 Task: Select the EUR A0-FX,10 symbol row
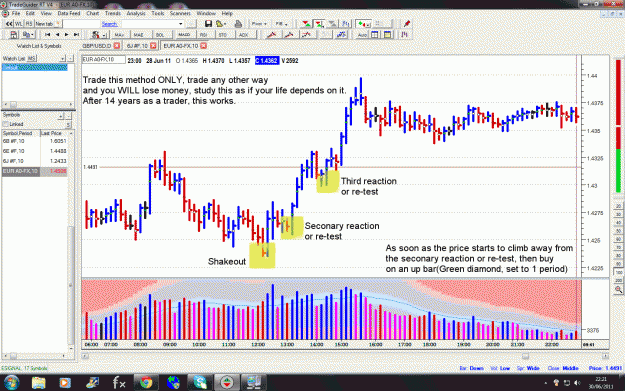point(35,171)
